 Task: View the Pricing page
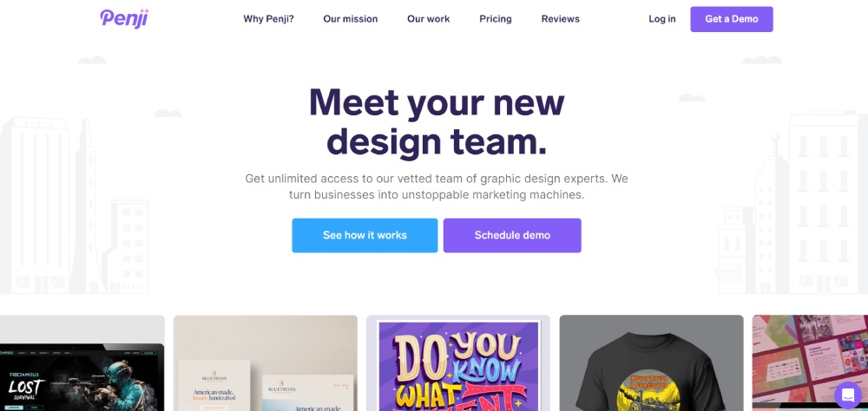(x=496, y=19)
